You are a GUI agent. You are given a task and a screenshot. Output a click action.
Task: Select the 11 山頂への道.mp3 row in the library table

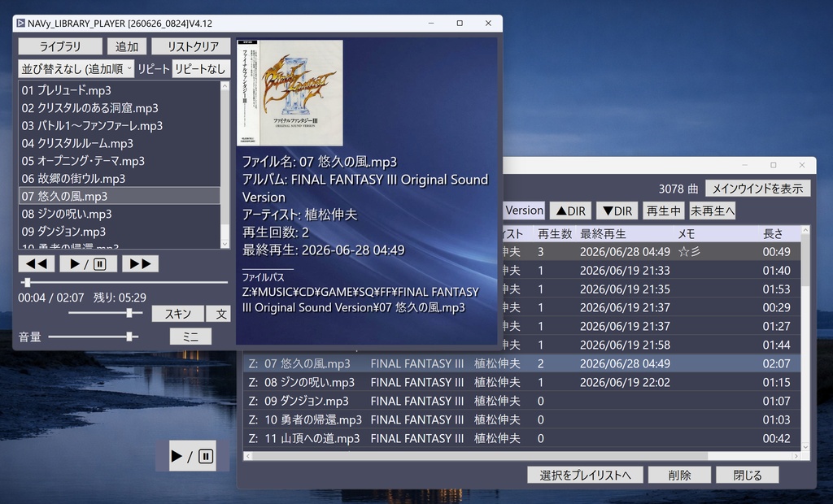pyautogui.click(x=521, y=438)
